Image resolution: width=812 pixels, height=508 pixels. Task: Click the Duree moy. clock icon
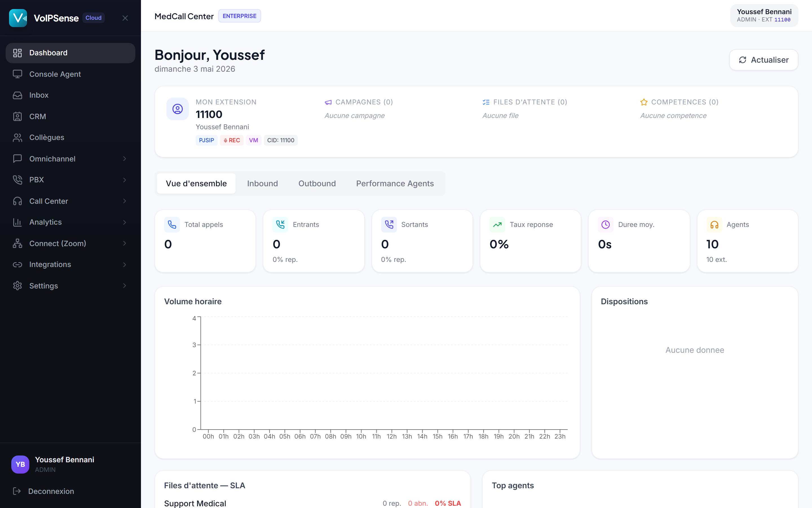coord(606,224)
